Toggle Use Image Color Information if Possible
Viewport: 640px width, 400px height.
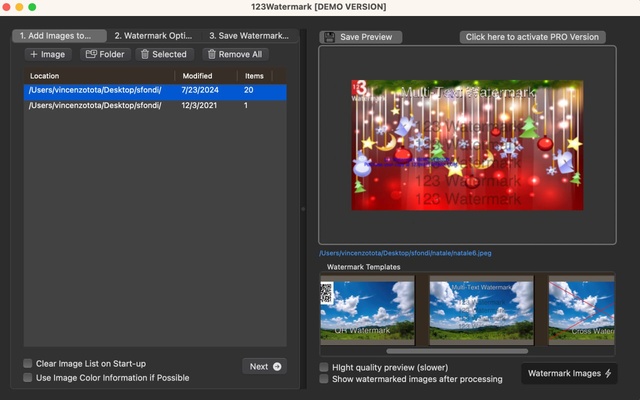tap(28, 378)
